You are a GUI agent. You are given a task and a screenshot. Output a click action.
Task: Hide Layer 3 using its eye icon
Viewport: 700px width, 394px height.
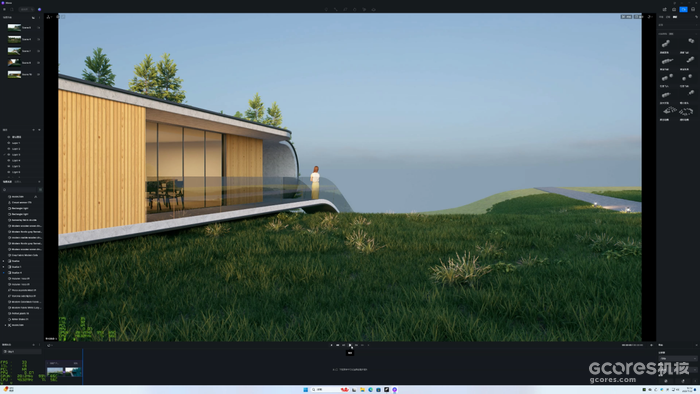pyautogui.click(x=8, y=154)
